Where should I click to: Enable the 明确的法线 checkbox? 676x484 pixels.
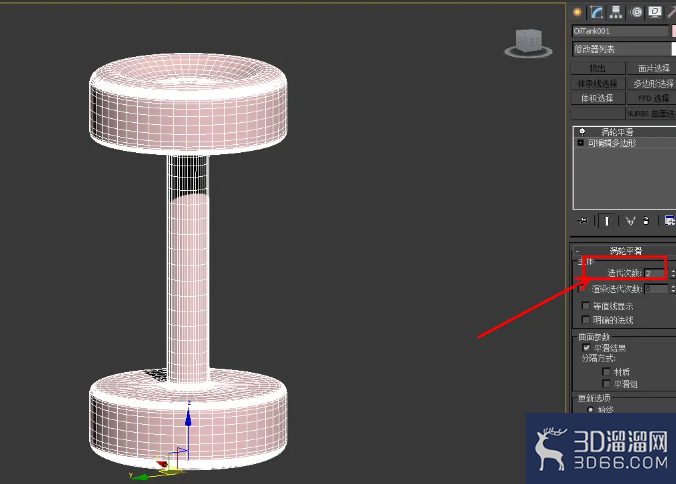pos(585,319)
